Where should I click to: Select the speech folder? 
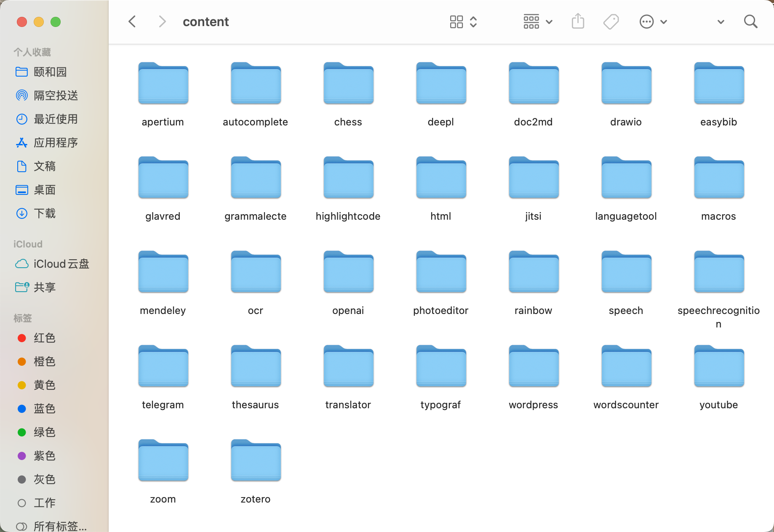(626, 272)
